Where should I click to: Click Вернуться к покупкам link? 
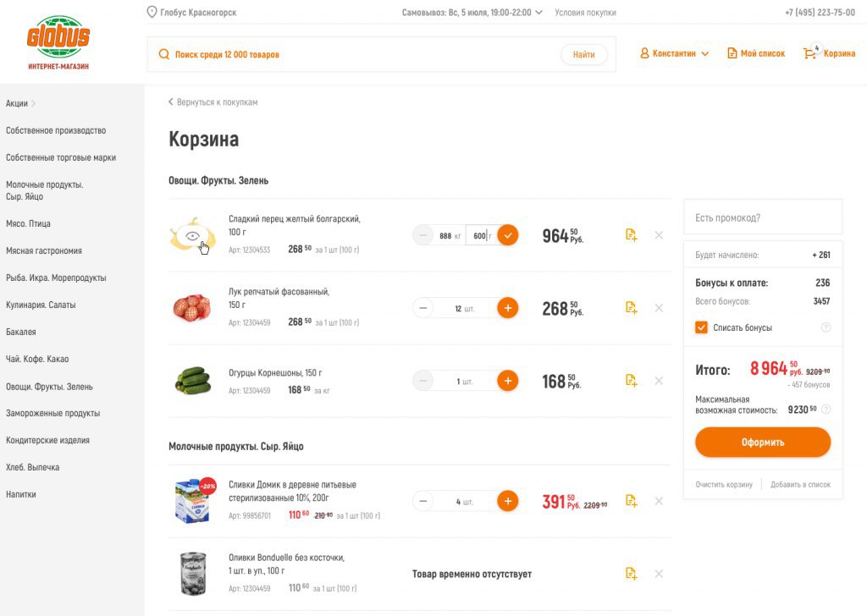tap(213, 102)
